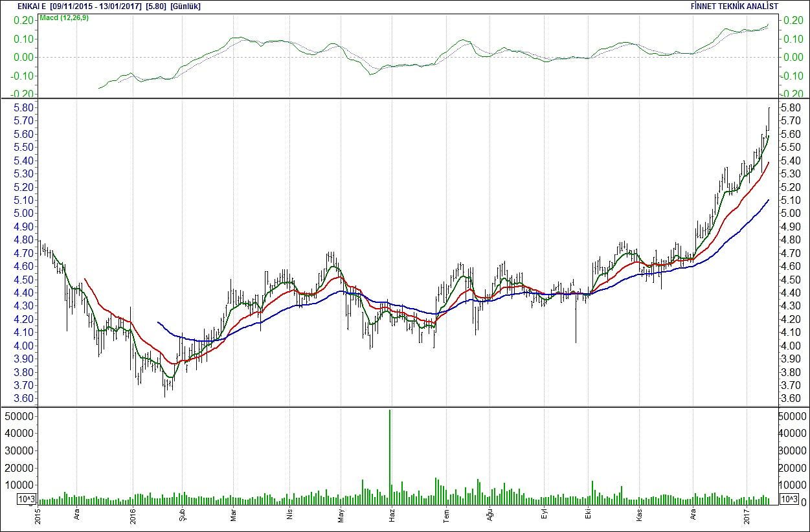Click the last price bar's high near 5.80
The image size is (810, 532).
769,109
